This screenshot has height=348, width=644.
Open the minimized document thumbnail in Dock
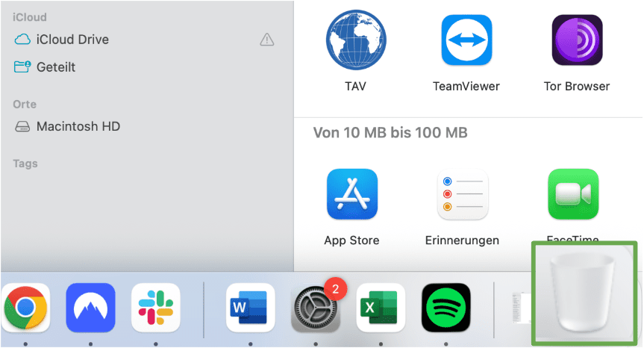521,308
